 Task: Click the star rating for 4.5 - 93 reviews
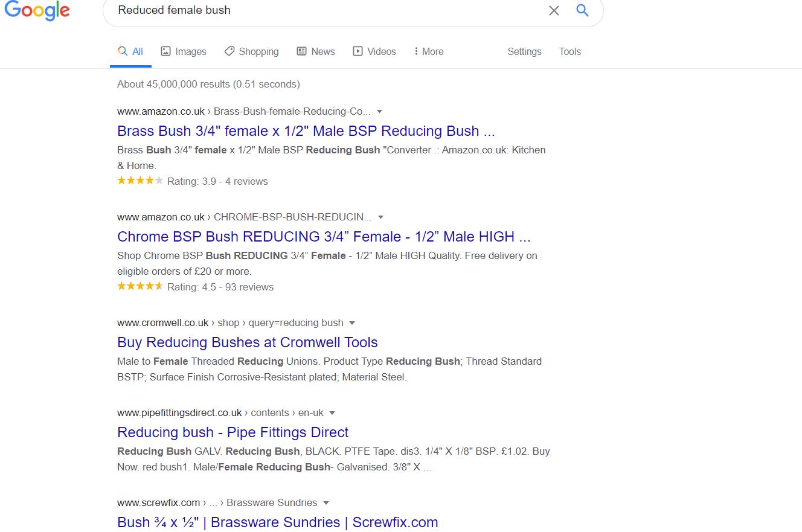click(140, 286)
